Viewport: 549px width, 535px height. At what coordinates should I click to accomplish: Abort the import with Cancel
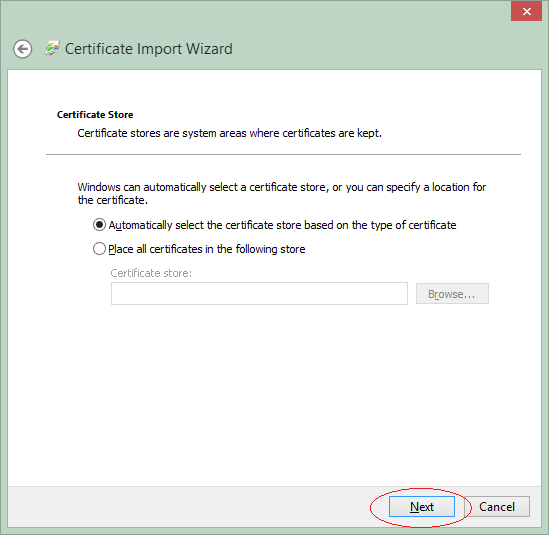497,506
